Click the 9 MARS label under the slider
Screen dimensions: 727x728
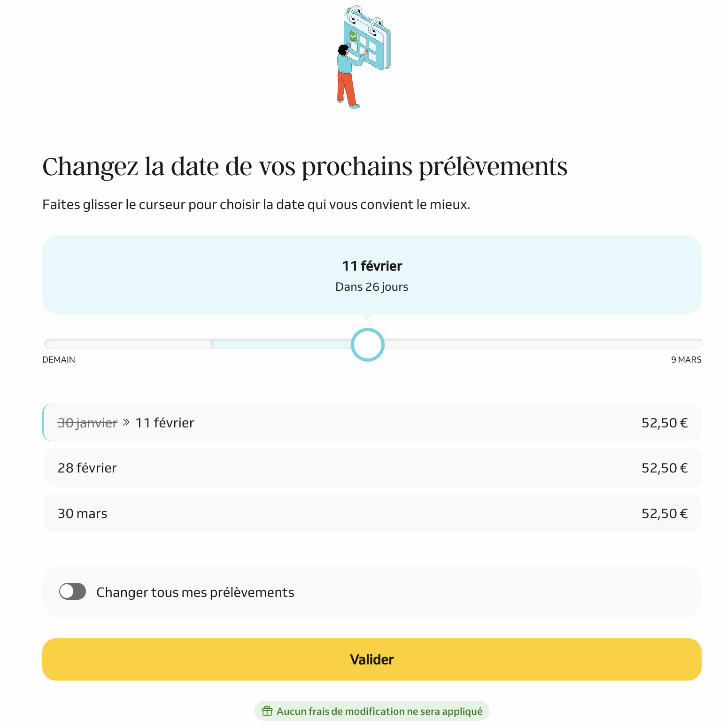tap(686, 360)
